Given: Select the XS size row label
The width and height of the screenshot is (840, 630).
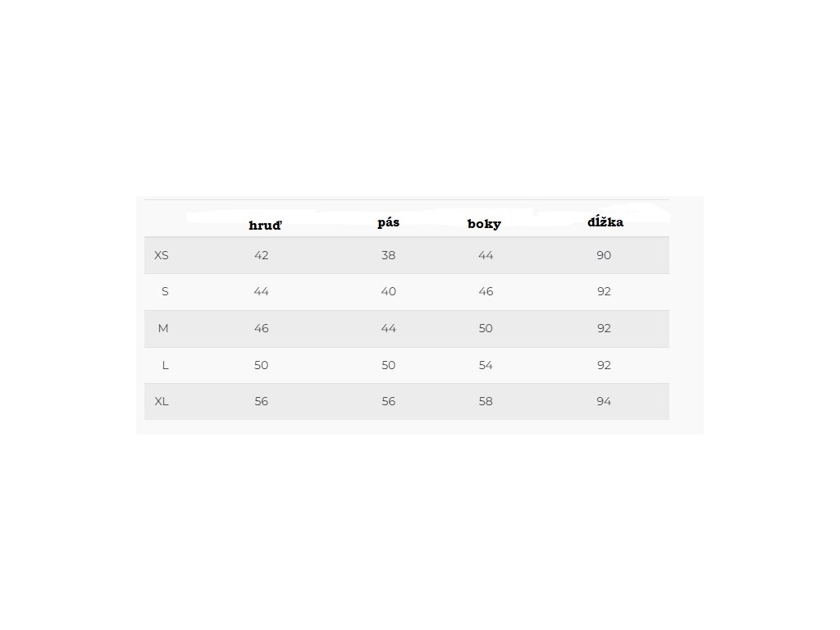Looking at the screenshot, I should [x=162, y=255].
